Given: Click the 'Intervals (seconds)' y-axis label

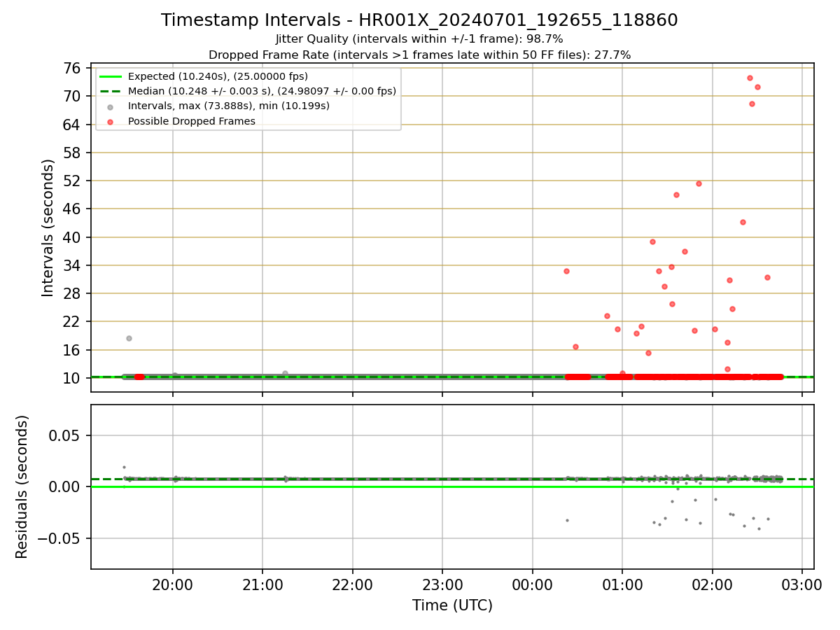Looking at the screenshot, I should click(x=48, y=227).
